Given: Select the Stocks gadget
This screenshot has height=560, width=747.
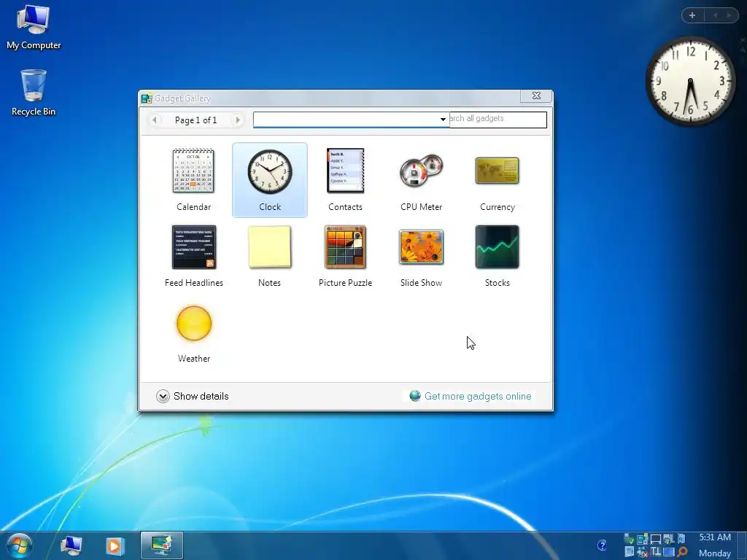Looking at the screenshot, I should coord(497,256).
